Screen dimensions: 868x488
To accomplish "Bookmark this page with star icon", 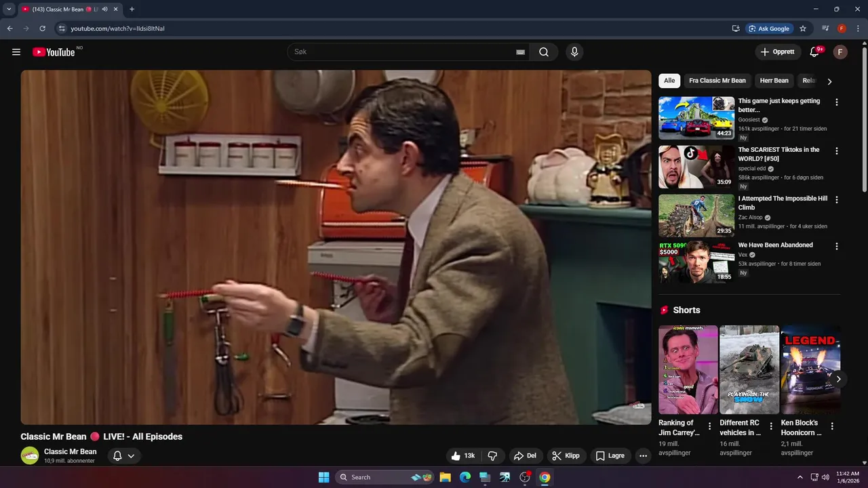I will 803,28.
